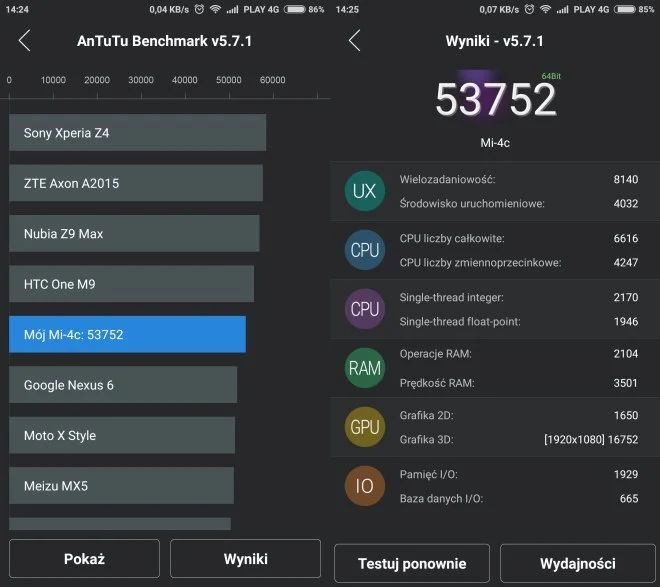660x587 pixels.
Task: Go back from AnTuTu Benchmark ranking screen
Action: click(x=25, y=41)
